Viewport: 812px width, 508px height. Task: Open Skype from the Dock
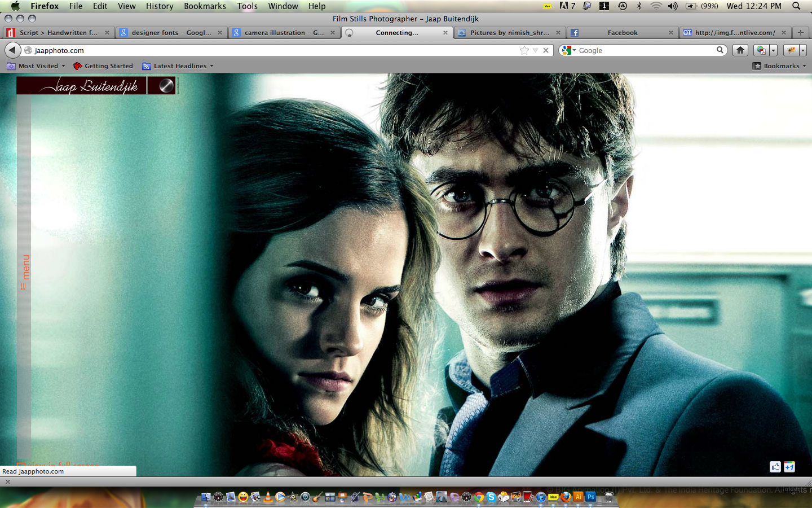[x=491, y=497]
